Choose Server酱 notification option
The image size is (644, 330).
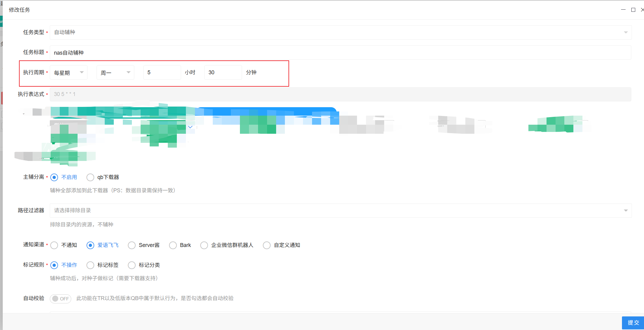[132, 245]
